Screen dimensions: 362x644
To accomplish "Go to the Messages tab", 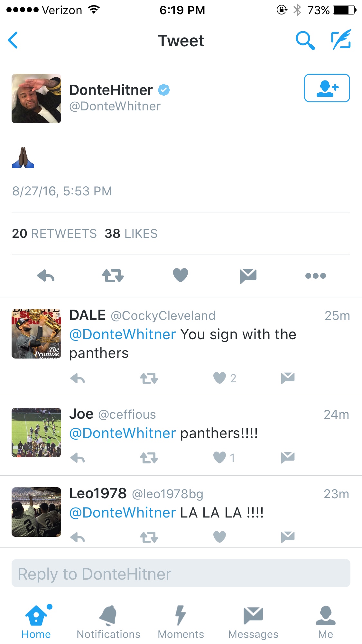I will 253,622.
